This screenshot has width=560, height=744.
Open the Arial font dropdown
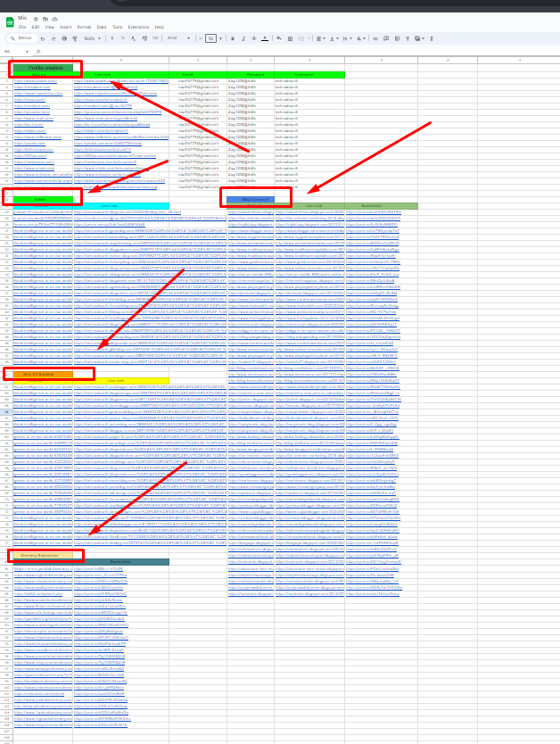pos(178,38)
